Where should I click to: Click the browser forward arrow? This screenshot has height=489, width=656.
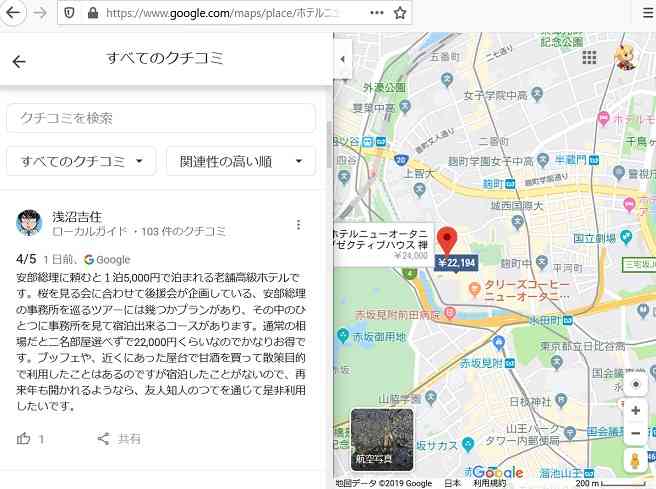[x=40, y=13]
